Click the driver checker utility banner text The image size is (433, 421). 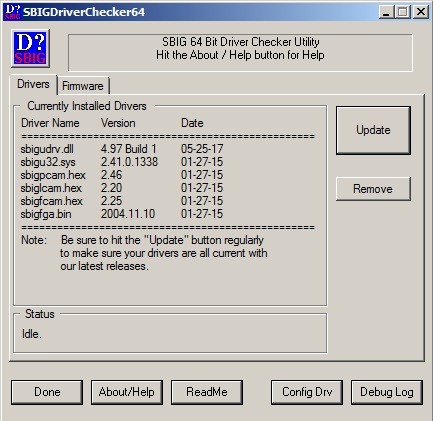[x=240, y=48]
